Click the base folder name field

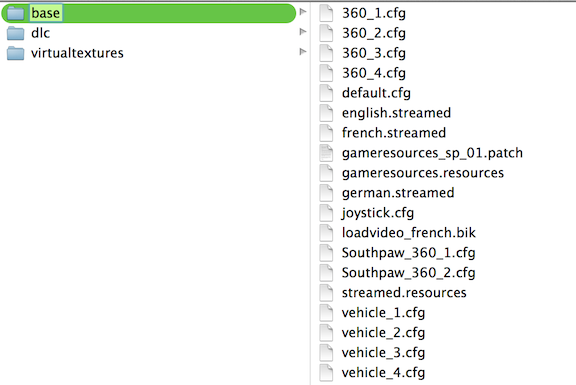pyautogui.click(x=46, y=13)
